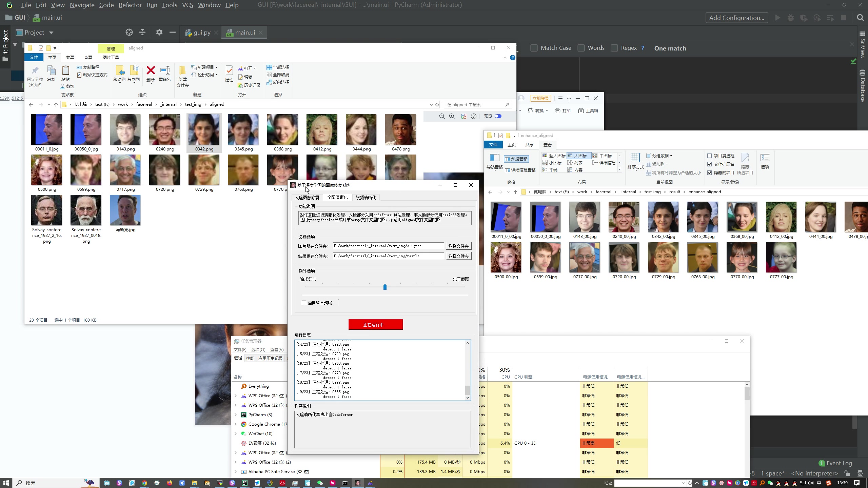This screenshot has height=488, width=868.
Task: Click 选择文件夹 for the result save folder
Action: pyautogui.click(x=458, y=256)
